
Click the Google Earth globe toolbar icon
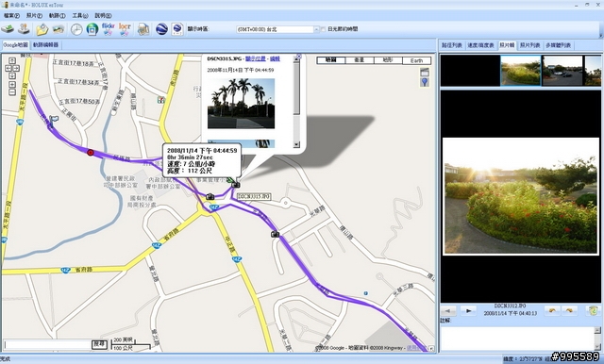point(161,29)
